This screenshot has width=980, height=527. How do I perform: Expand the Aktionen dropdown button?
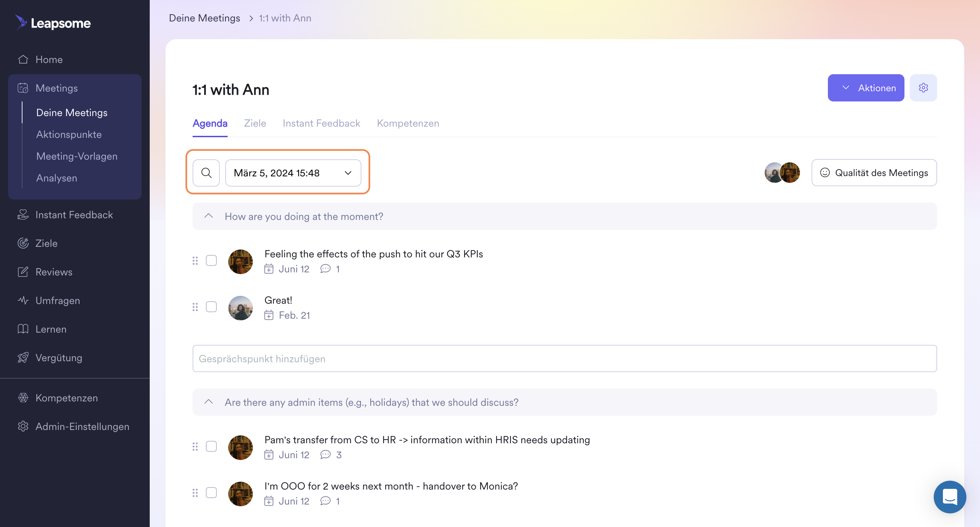click(x=865, y=88)
